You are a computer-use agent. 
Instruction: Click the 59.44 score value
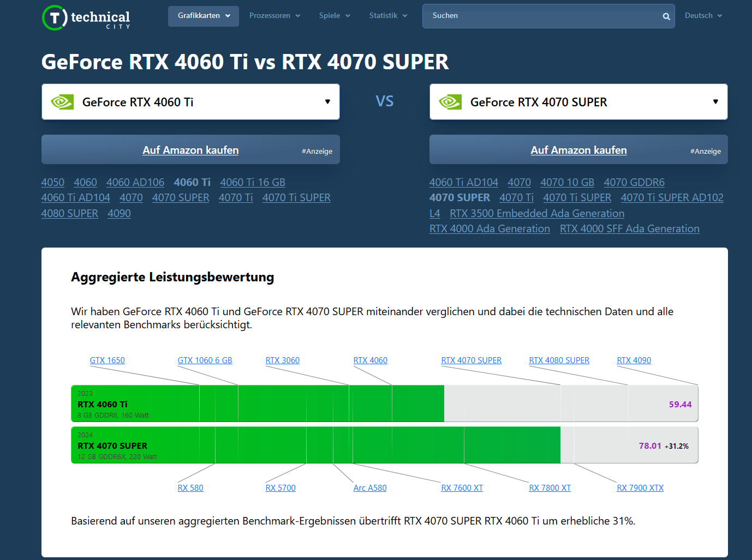680,405
